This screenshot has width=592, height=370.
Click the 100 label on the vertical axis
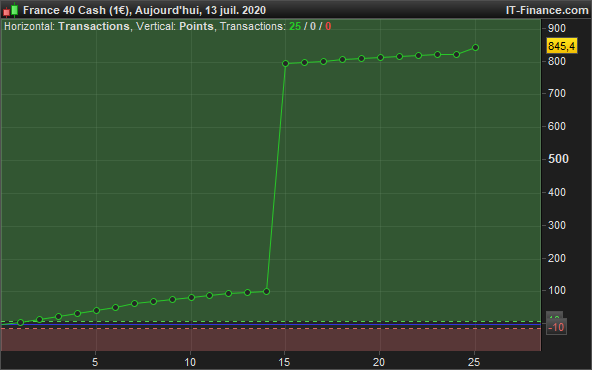[x=557, y=291]
